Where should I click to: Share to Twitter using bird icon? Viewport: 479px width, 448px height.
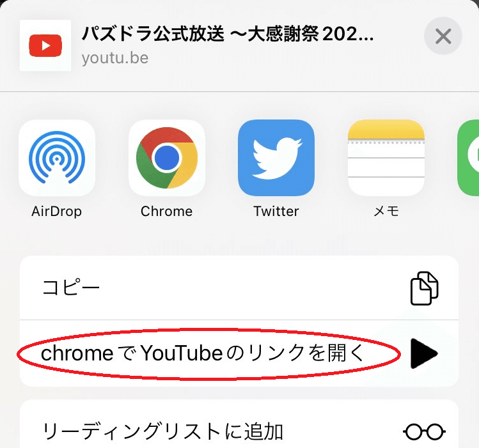pyautogui.click(x=276, y=158)
